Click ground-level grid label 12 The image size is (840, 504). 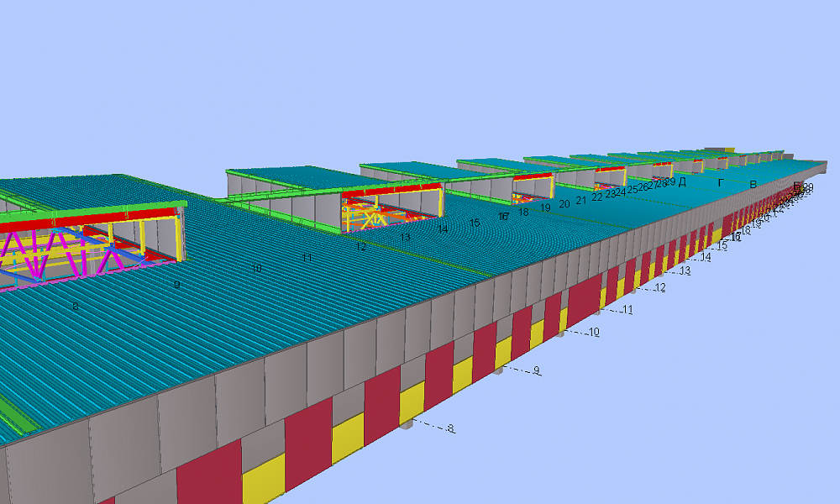coord(660,287)
